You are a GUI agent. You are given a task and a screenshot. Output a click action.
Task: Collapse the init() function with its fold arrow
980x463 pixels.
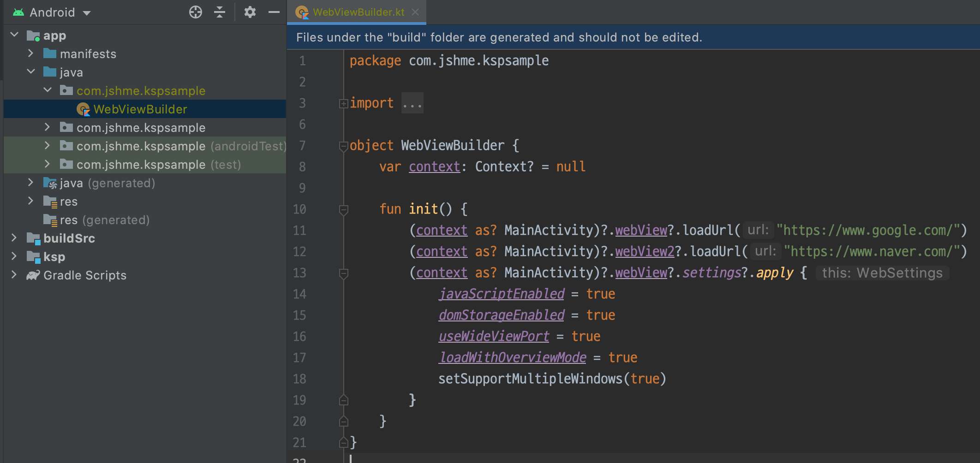[343, 209]
